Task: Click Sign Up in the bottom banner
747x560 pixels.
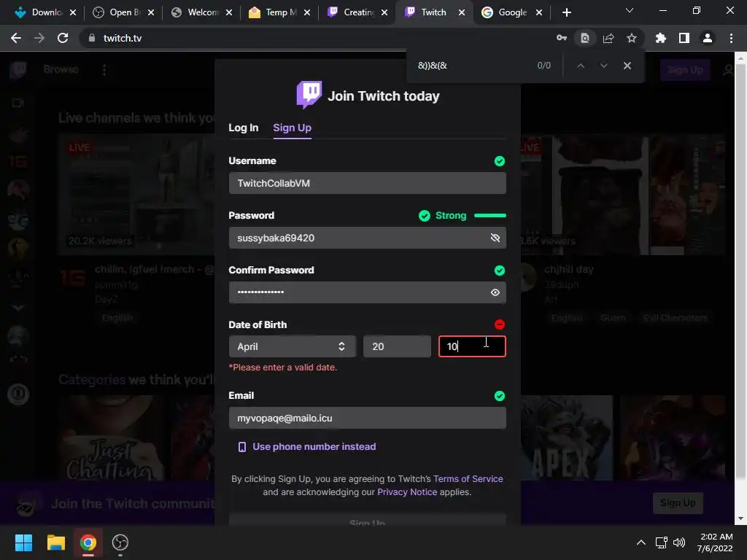Action: pyautogui.click(x=678, y=503)
